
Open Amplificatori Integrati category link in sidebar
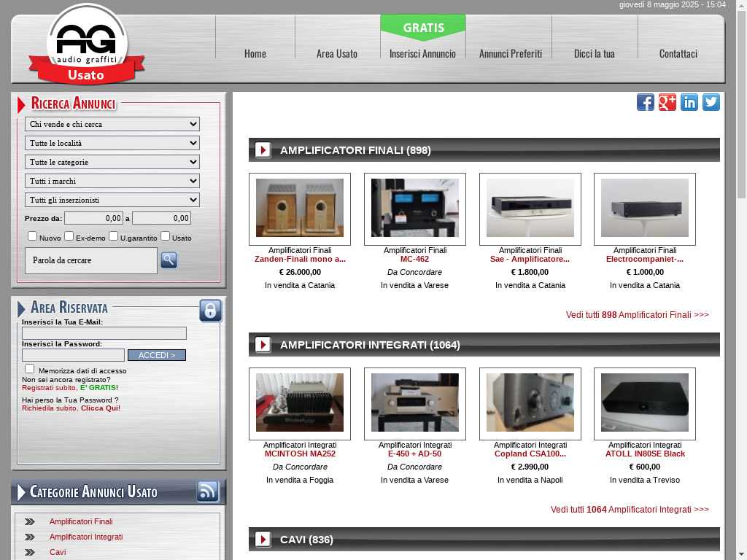(86, 537)
